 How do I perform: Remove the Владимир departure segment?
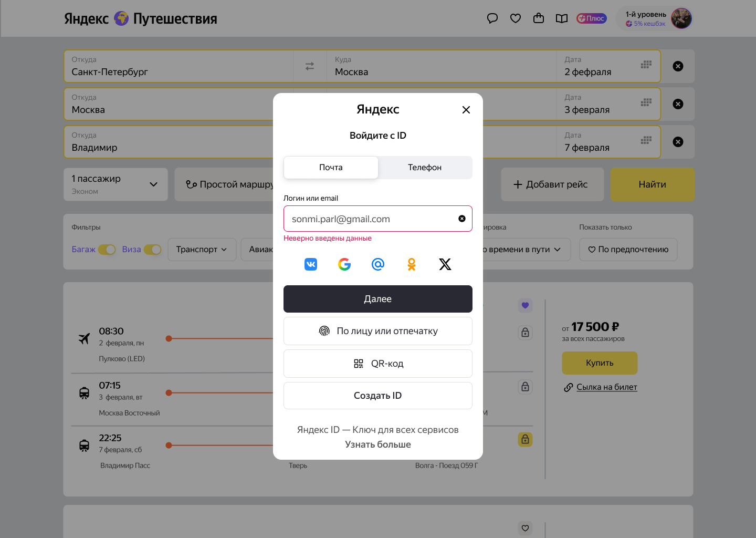pos(678,142)
